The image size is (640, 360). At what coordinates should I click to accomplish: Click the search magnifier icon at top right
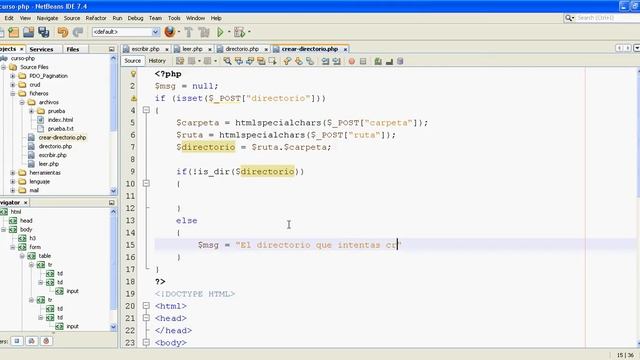[569, 18]
